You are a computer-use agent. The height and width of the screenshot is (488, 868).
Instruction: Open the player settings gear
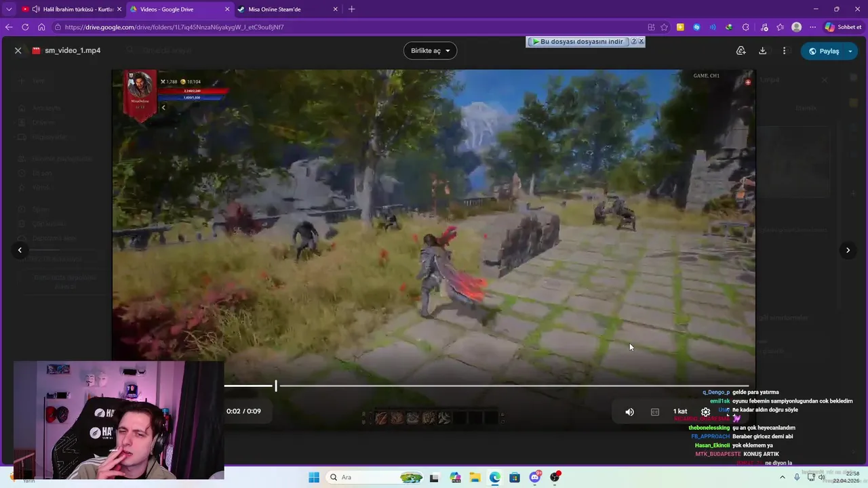point(705,411)
